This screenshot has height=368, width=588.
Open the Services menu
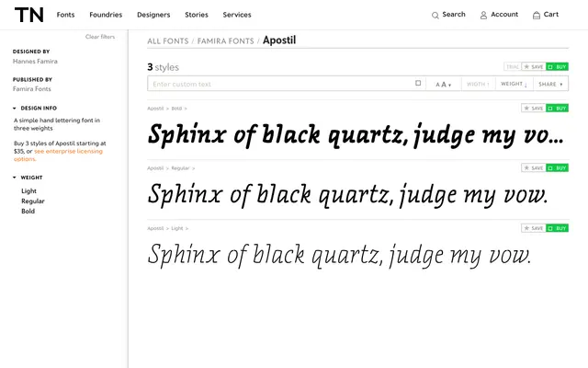(x=237, y=15)
